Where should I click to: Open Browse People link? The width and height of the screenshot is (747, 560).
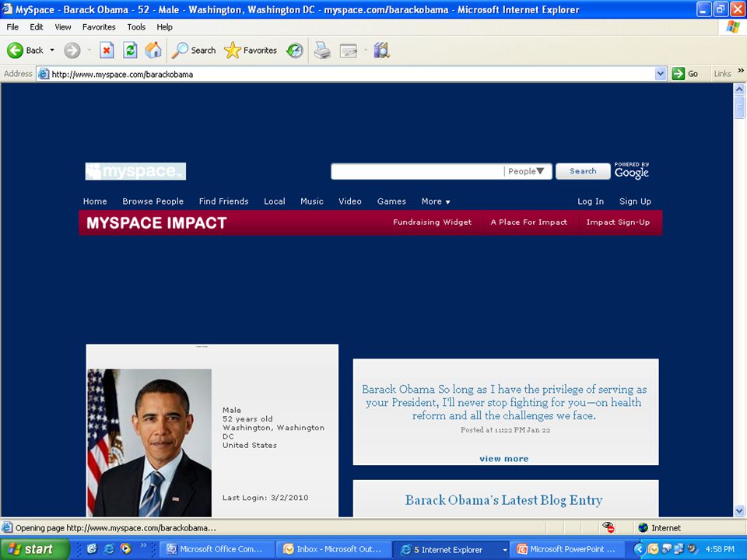pyautogui.click(x=153, y=201)
